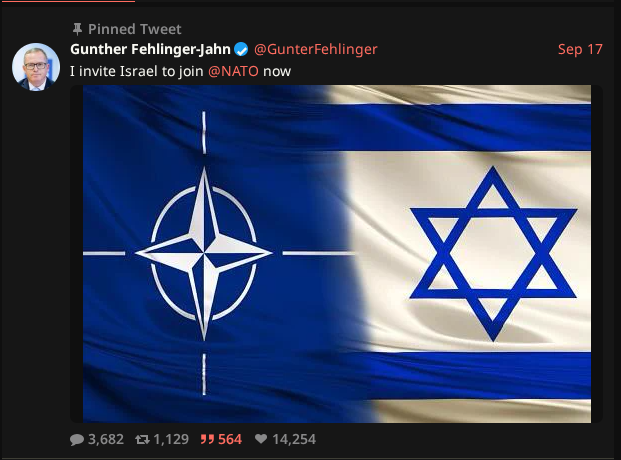This screenshot has width=621, height=460.
Task: Click the replies speech bubble icon
Action: tap(77, 439)
